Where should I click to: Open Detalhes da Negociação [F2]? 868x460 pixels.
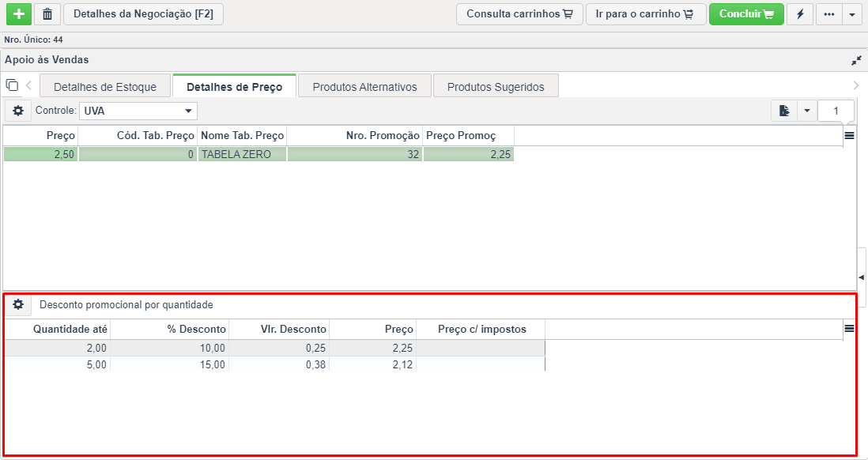click(143, 14)
